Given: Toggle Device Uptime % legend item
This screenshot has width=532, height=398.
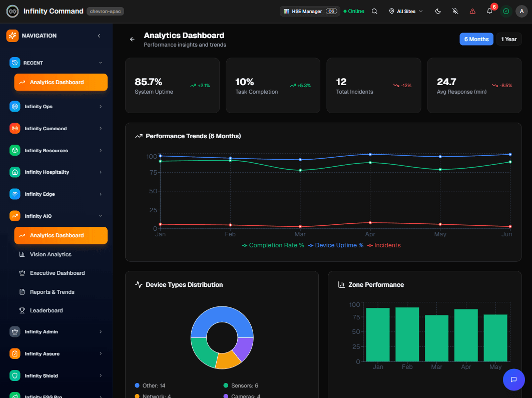Looking at the screenshot, I should click(x=335, y=245).
